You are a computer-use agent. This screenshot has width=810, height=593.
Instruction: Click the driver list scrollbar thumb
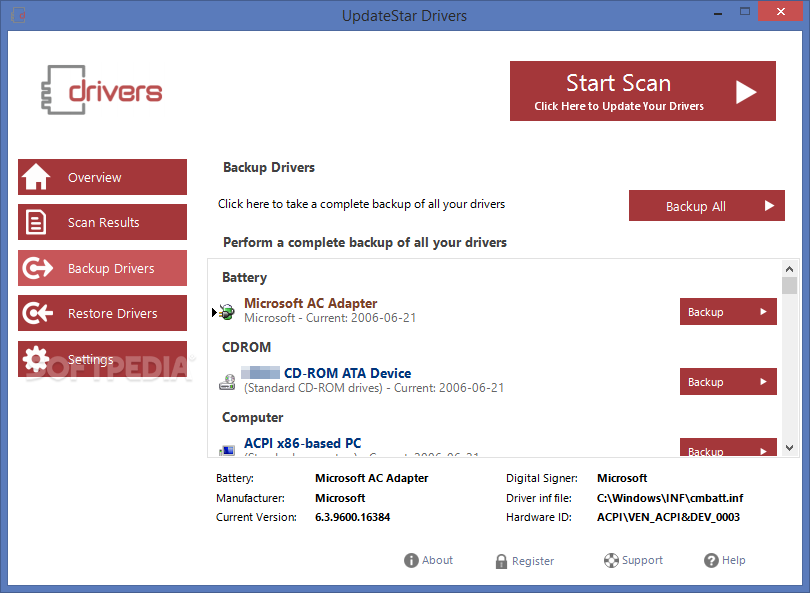click(789, 285)
